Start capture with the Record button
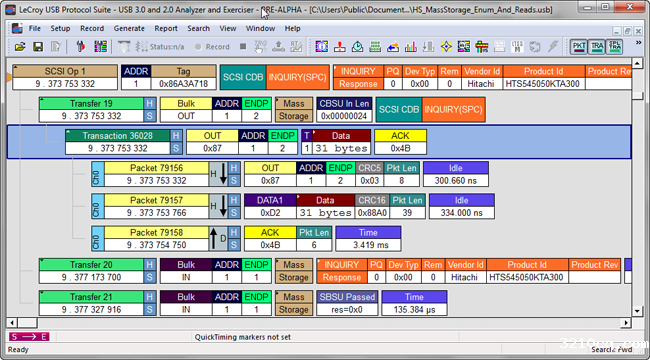The image size is (650, 360). point(212,47)
